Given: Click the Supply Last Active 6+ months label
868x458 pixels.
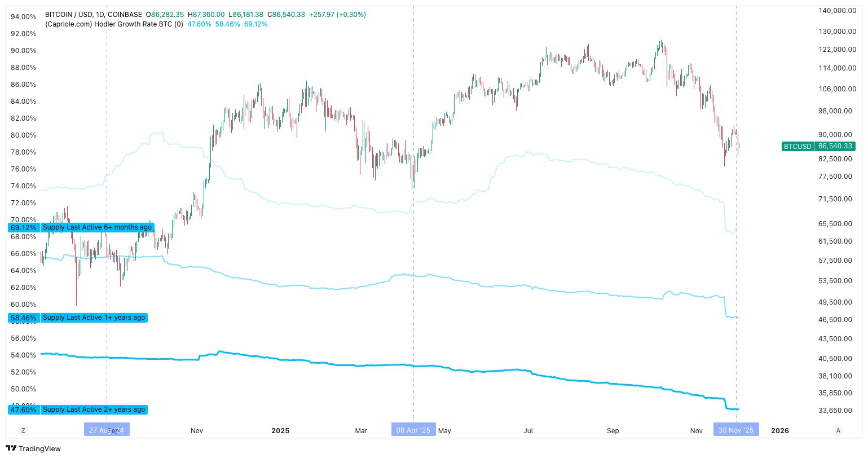Looking at the screenshot, I should pyautogui.click(x=97, y=228).
